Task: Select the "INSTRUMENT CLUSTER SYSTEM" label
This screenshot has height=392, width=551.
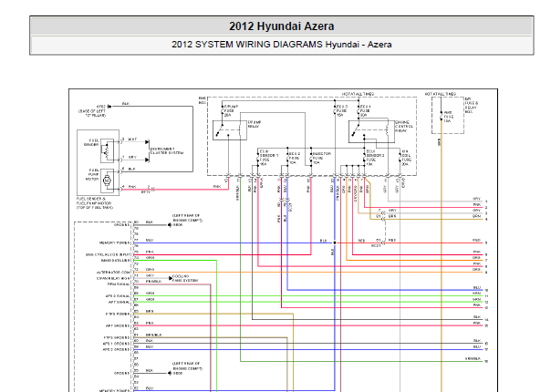Action: (x=167, y=151)
